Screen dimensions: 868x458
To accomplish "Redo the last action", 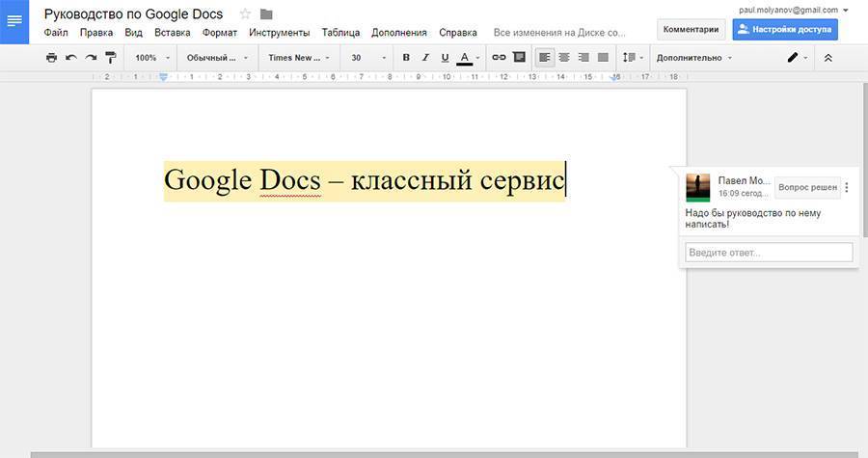I will (91, 58).
